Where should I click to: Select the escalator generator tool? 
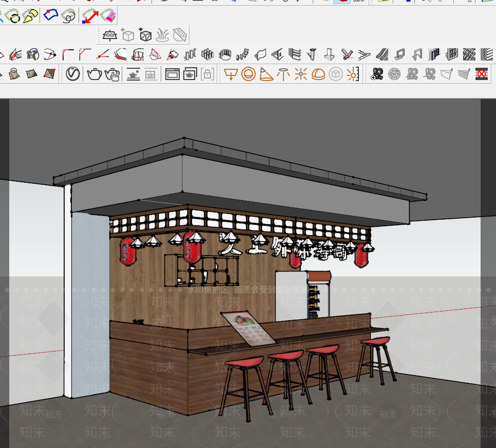click(x=382, y=55)
